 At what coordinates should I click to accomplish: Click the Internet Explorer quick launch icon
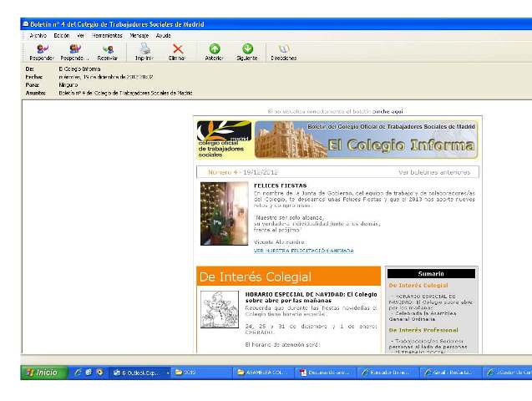78,373
